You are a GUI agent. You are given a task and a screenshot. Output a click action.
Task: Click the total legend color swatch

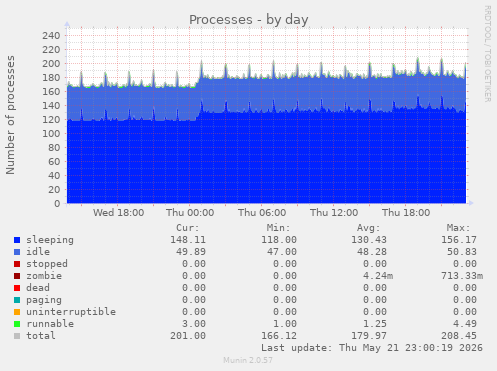point(17,336)
